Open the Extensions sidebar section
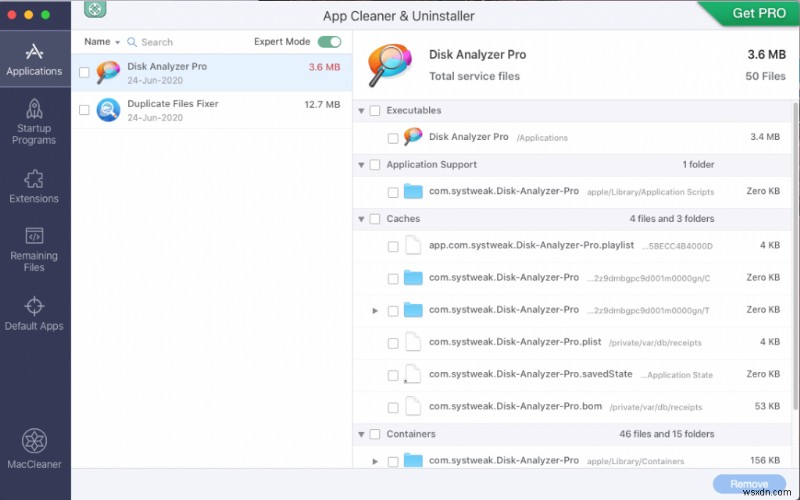Viewport: 800px width, 500px height. 34,186
